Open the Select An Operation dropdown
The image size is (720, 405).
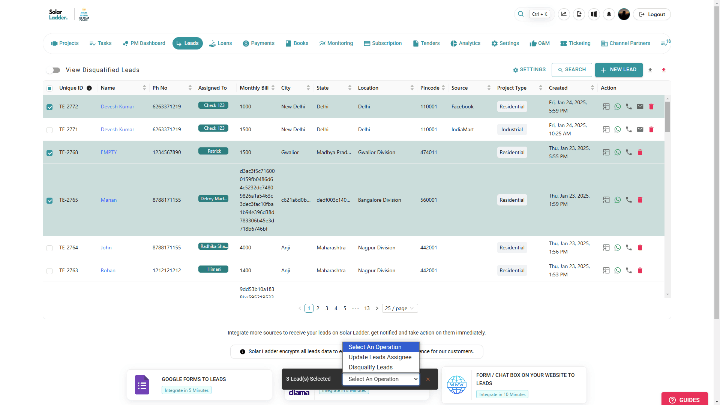(379, 379)
